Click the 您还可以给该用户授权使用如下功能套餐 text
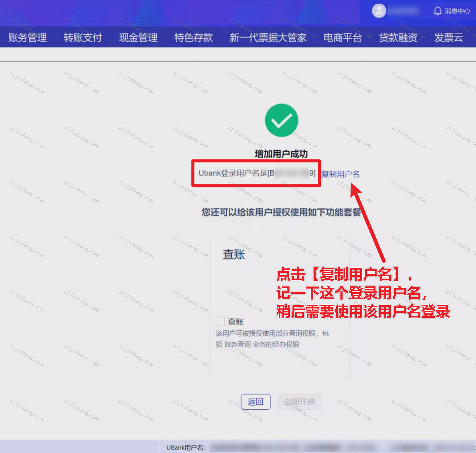The image size is (476, 453). (x=282, y=212)
